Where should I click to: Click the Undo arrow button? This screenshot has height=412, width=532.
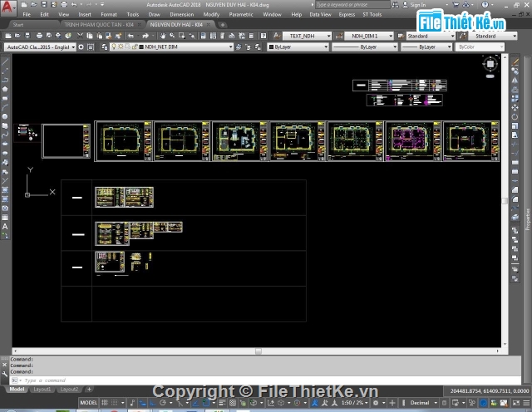pyautogui.click(x=131, y=36)
